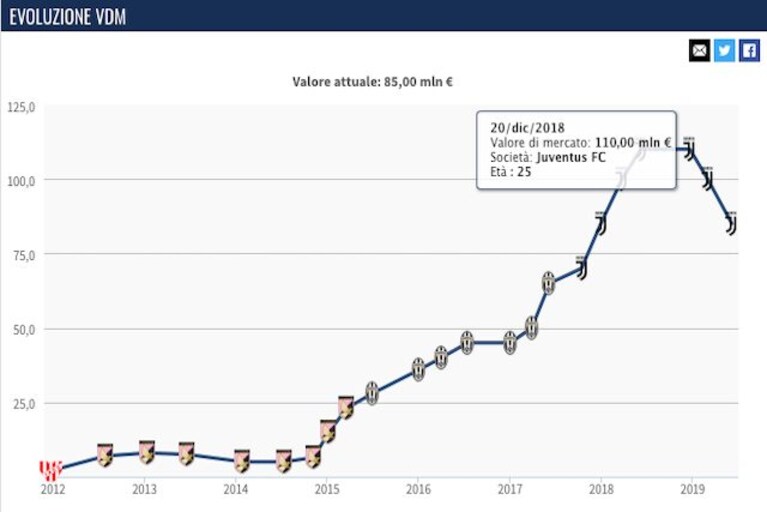Screen dimensions: 767x512
Task: Select the Juventus crest marker at 2017
Action: (x=510, y=342)
